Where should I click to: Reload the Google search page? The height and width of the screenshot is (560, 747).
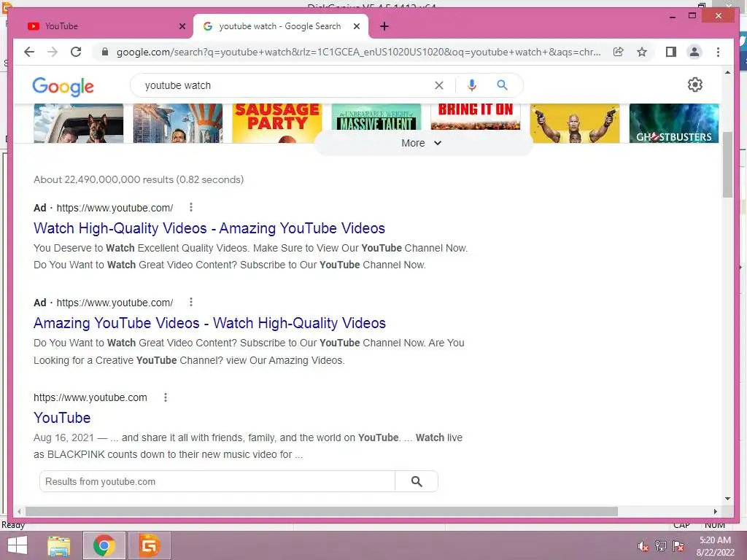pos(76,52)
